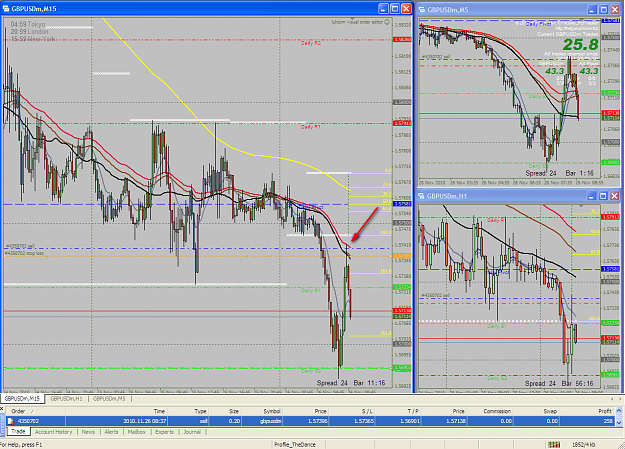The image size is (625, 449).
Task: Sort trades by the Size column header
Action: 225,411
